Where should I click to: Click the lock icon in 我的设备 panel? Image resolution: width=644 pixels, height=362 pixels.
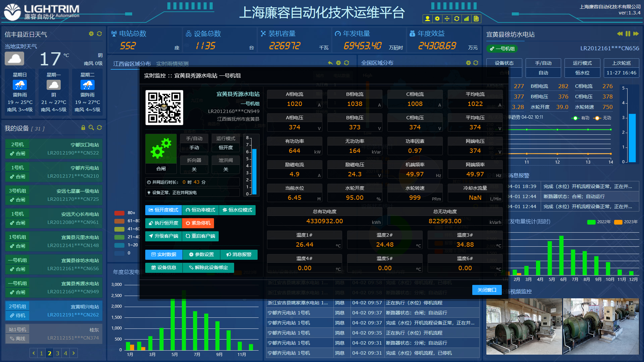(83, 128)
